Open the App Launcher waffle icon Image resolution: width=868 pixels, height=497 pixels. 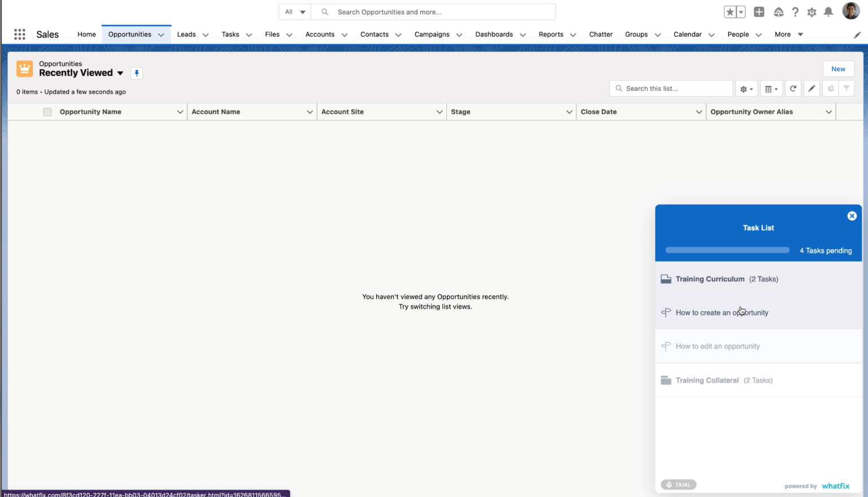(19, 34)
